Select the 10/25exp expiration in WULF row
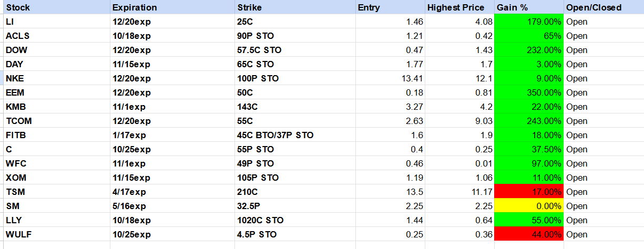This screenshot has height=249, width=644. [x=172, y=234]
